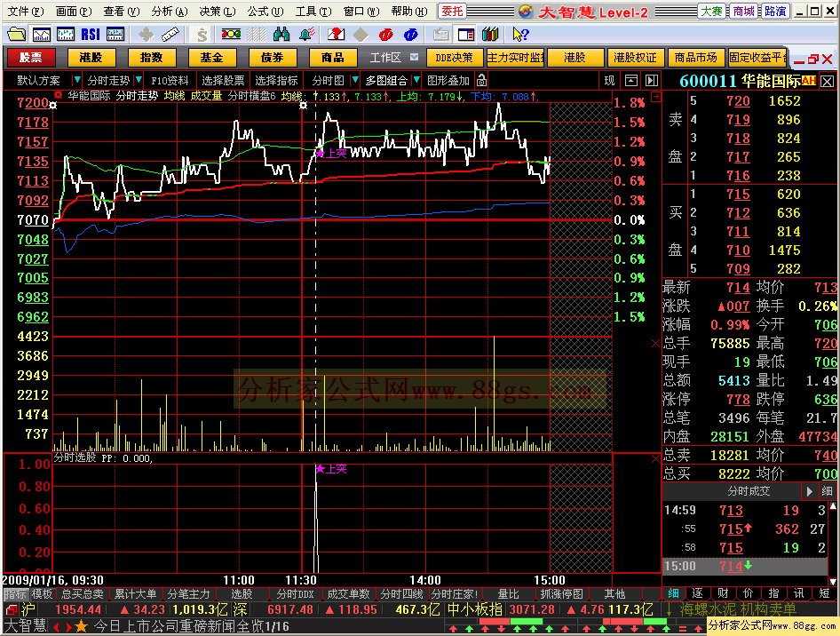Viewport: 840px width, 636px height.
Task: Collapse side panel with the arrow-bar icon
Action: [652, 80]
